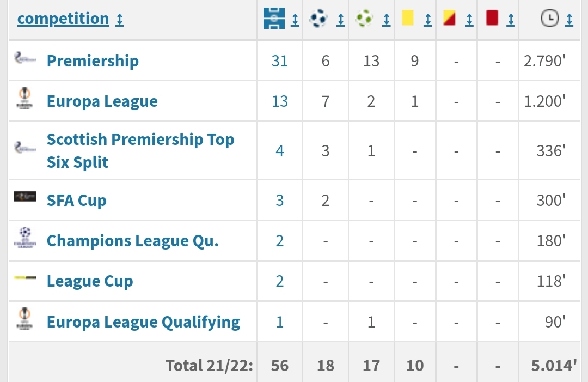Sort by second yellow card icon
This screenshot has height=382, width=588.
tap(449, 18)
